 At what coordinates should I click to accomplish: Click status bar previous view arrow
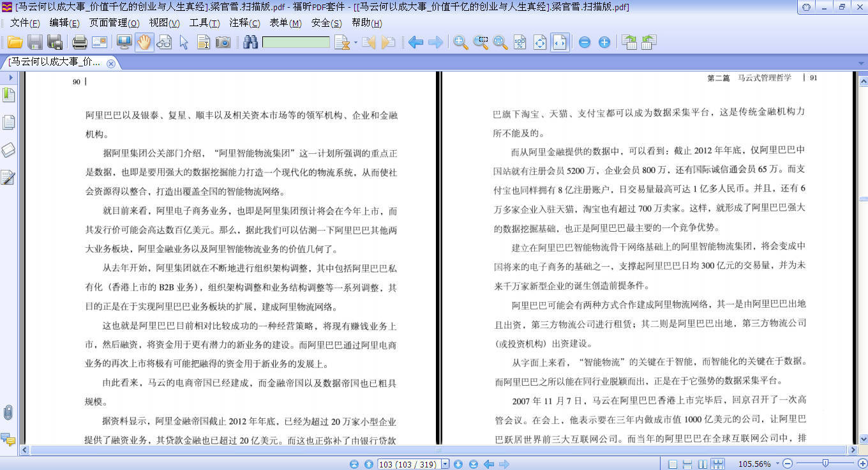coord(489,464)
